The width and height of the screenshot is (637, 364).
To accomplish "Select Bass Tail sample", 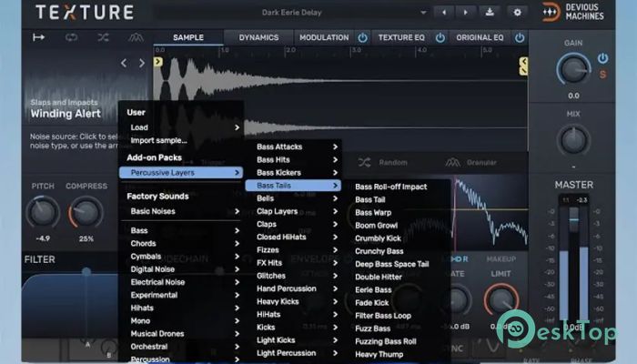I will click(x=369, y=200).
